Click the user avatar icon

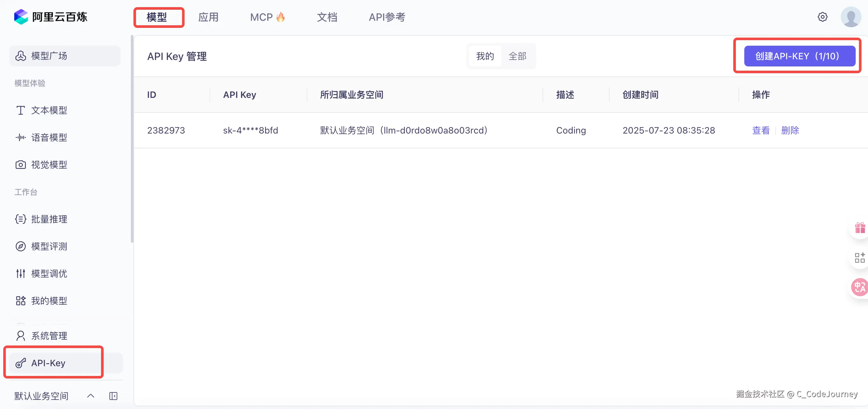851,17
